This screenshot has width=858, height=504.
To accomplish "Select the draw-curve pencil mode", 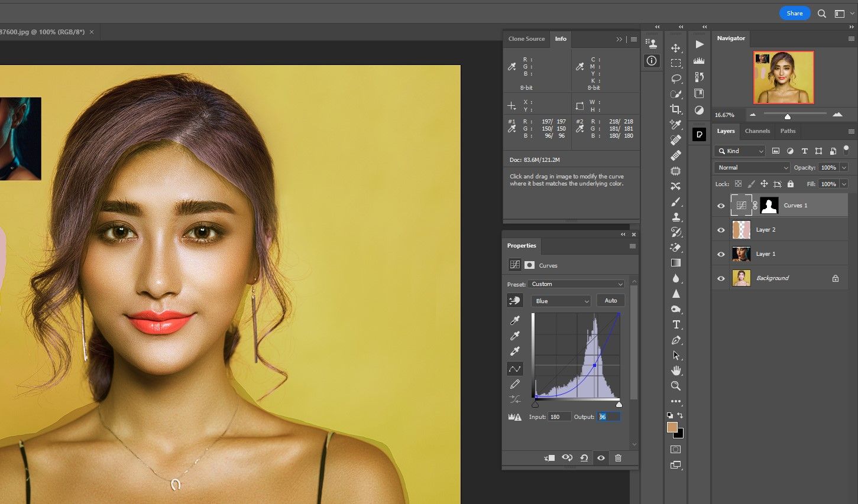I will pos(515,384).
